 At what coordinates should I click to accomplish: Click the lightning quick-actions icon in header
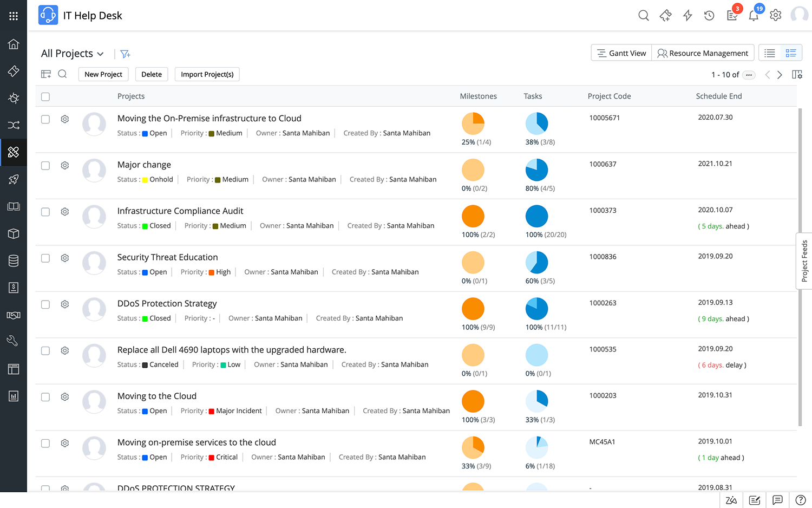pos(687,15)
